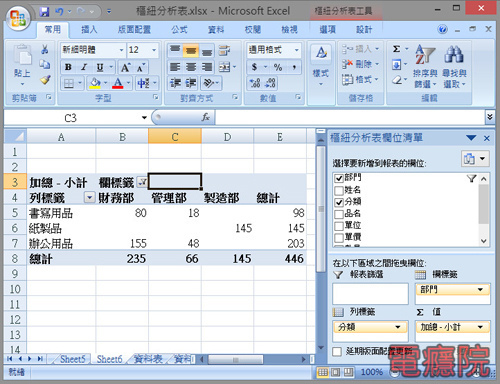Open the number format dropdown
Viewport: 500px width, 384px height.
click(x=296, y=50)
